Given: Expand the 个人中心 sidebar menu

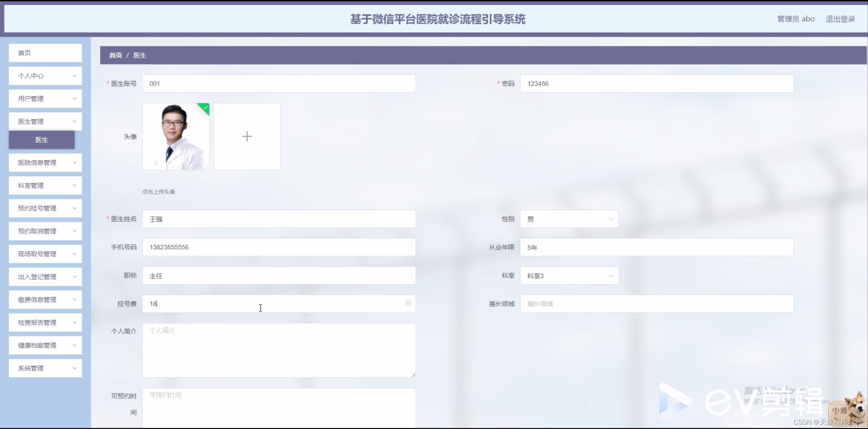Looking at the screenshot, I should (x=45, y=76).
